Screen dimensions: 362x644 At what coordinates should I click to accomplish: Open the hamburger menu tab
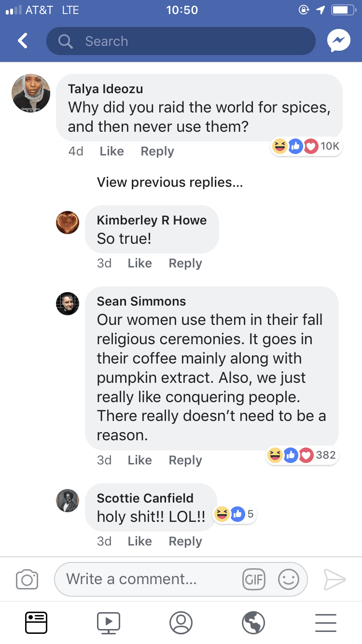point(326,622)
